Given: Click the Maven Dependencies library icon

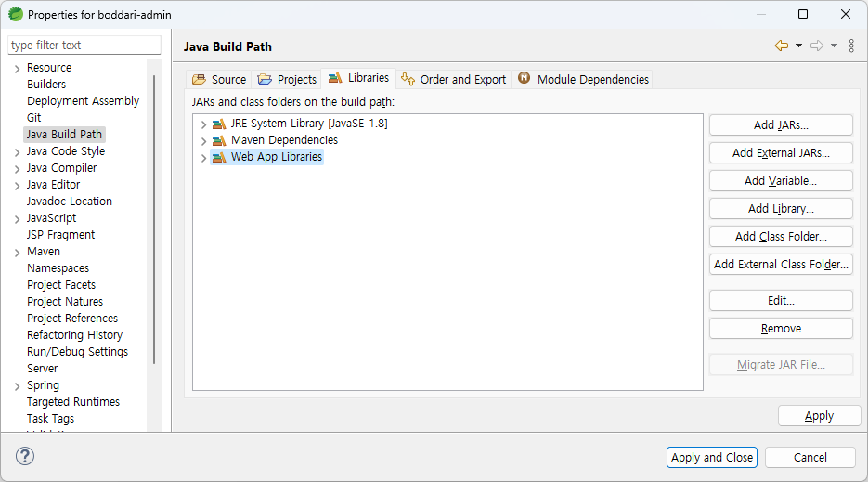Looking at the screenshot, I should 219,140.
